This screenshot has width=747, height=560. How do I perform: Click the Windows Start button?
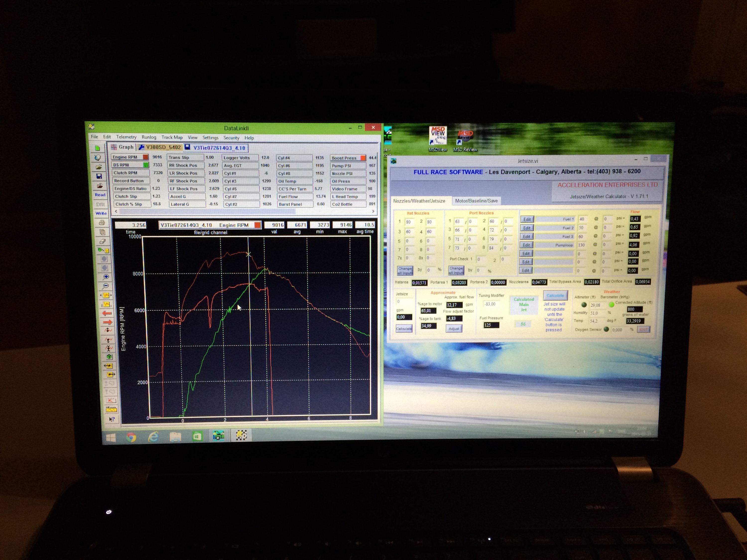point(111,438)
